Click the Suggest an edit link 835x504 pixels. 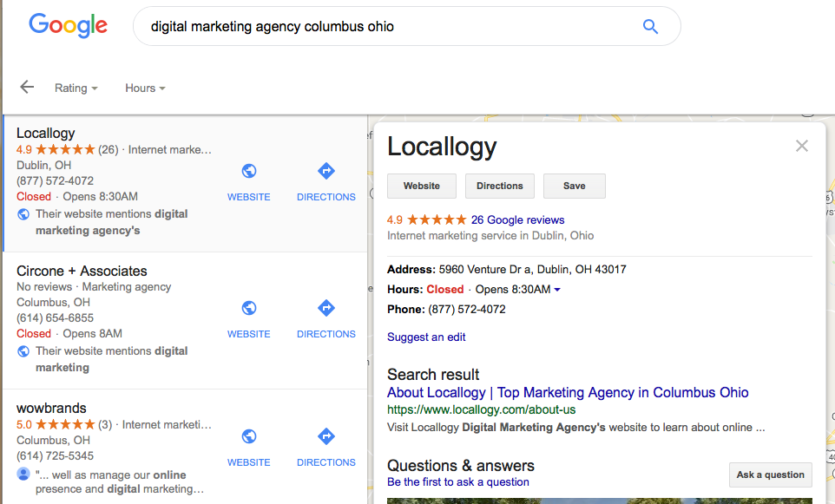coord(426,337)
